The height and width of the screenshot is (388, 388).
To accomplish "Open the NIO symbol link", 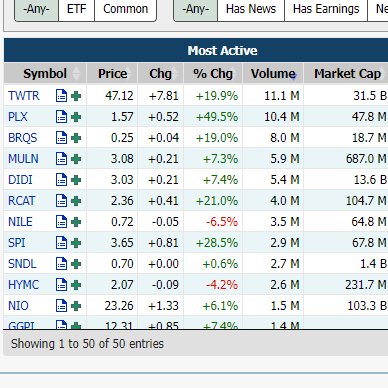I will click(x=18, y=306).
